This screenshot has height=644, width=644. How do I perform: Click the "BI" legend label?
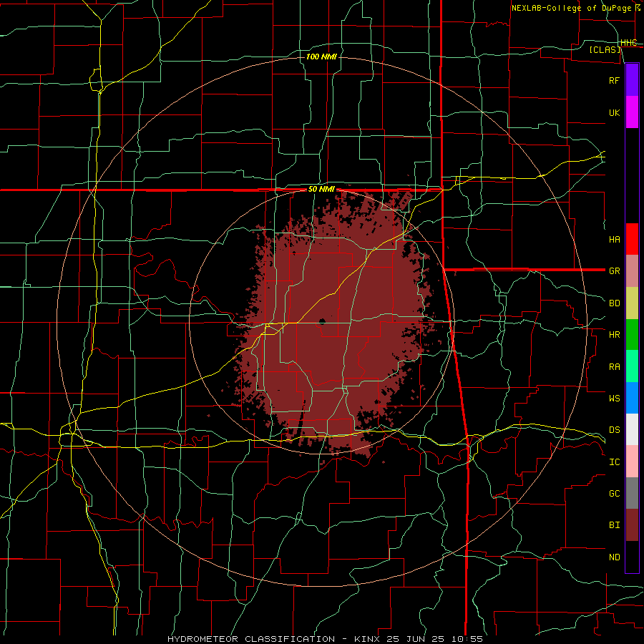click(614, 525)
